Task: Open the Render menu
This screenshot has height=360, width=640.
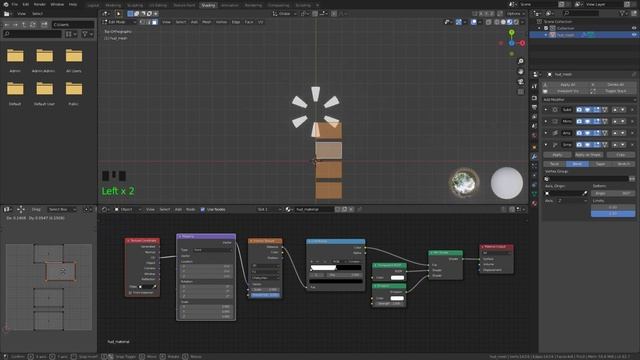Action: pos(40,4)
